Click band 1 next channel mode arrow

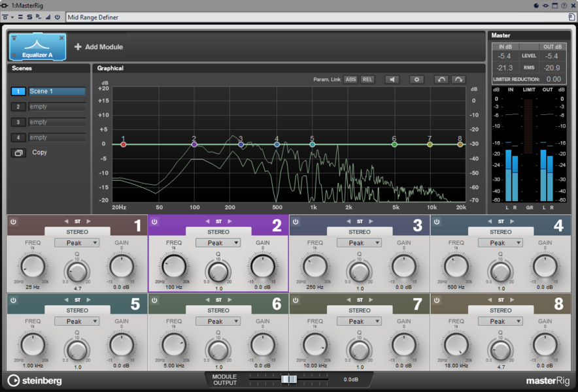coord(88,221)
